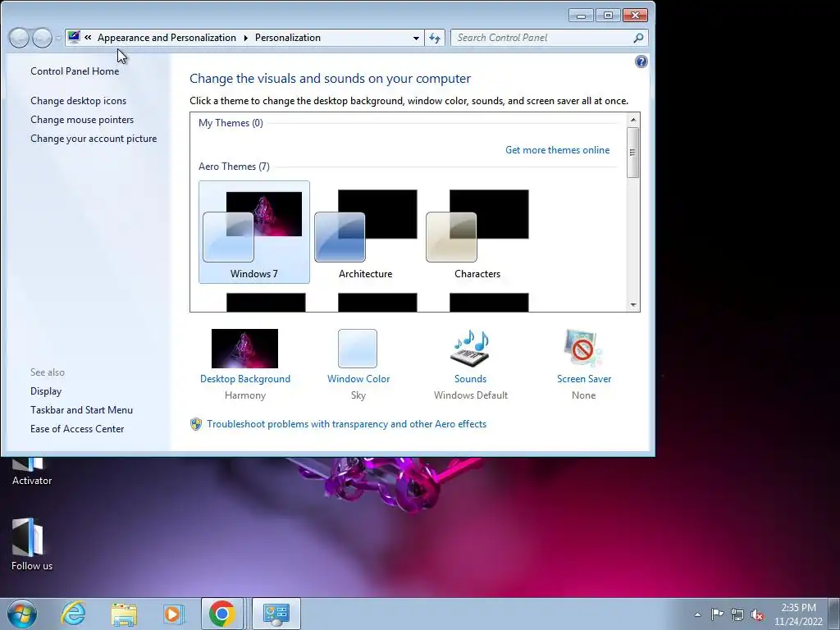Click Troubleshoot problems with transparency link
The image size is (840, 630).
pos(347,424)
